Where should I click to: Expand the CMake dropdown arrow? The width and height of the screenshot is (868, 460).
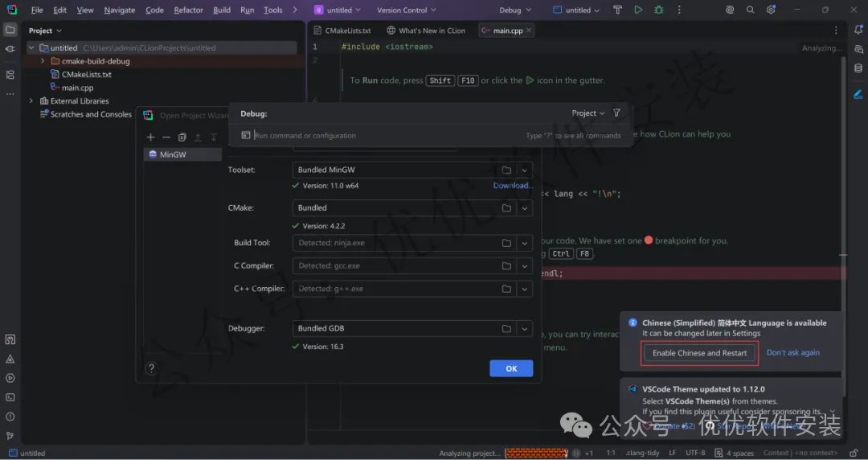point(524,208)
